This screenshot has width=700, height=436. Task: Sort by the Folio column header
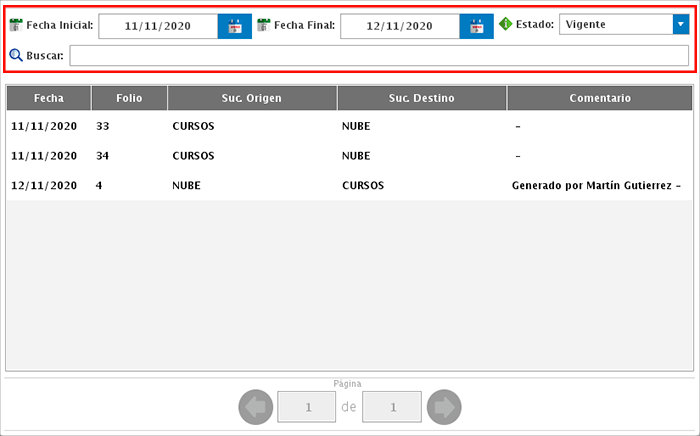coord(129,98)
